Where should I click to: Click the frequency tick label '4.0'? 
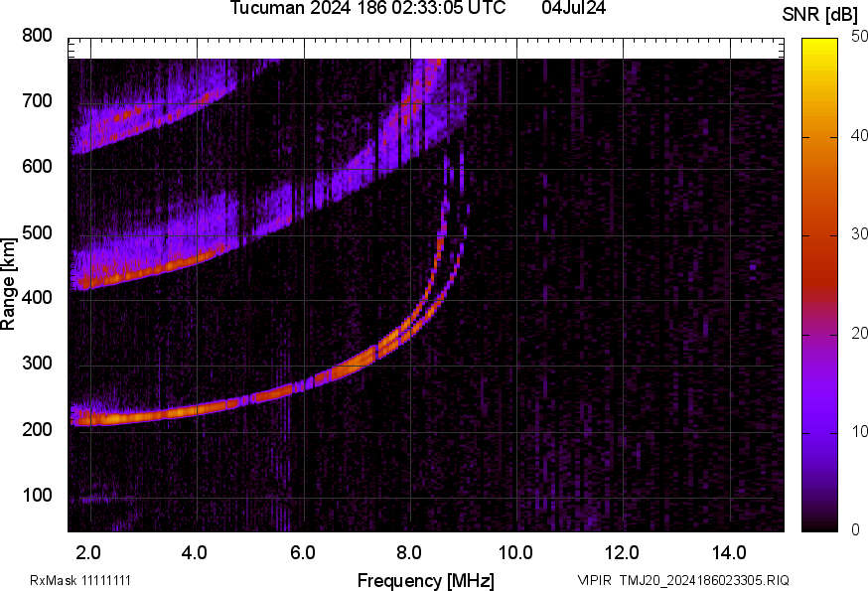coord(195,552)
